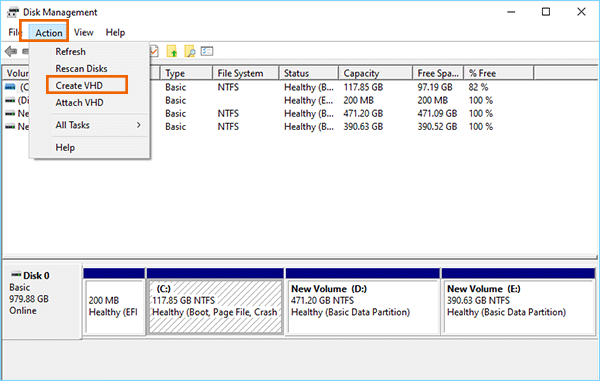Screen dimensions: 600x381
Task: Select the New Volume (D:) partition block
Action: (x=363, y=302)
